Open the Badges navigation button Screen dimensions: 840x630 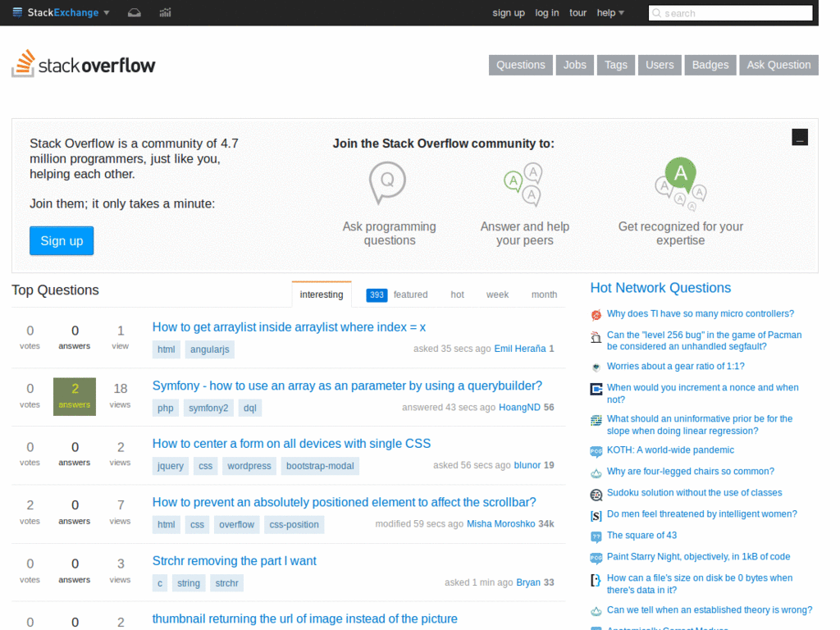710,65
